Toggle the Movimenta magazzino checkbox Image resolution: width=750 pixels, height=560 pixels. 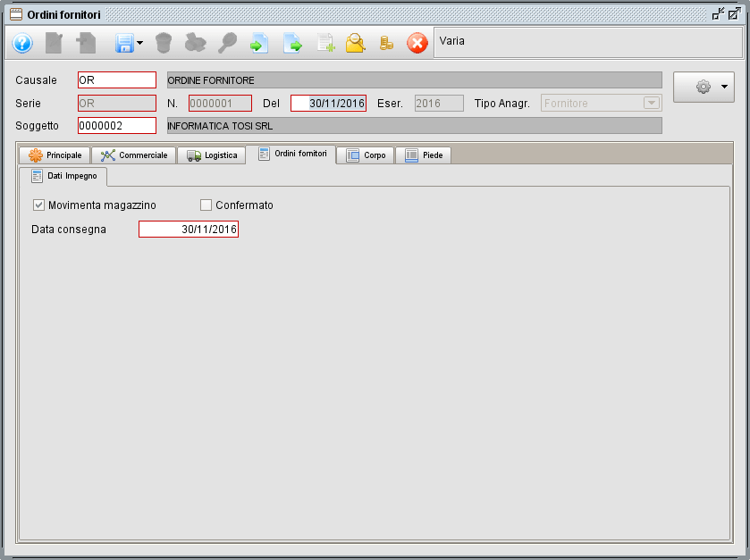click(39, 205)
